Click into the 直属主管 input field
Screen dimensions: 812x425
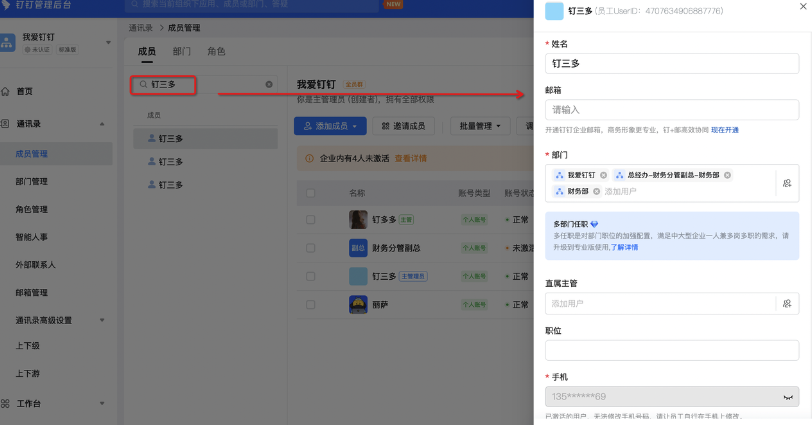tap(660, 303)
